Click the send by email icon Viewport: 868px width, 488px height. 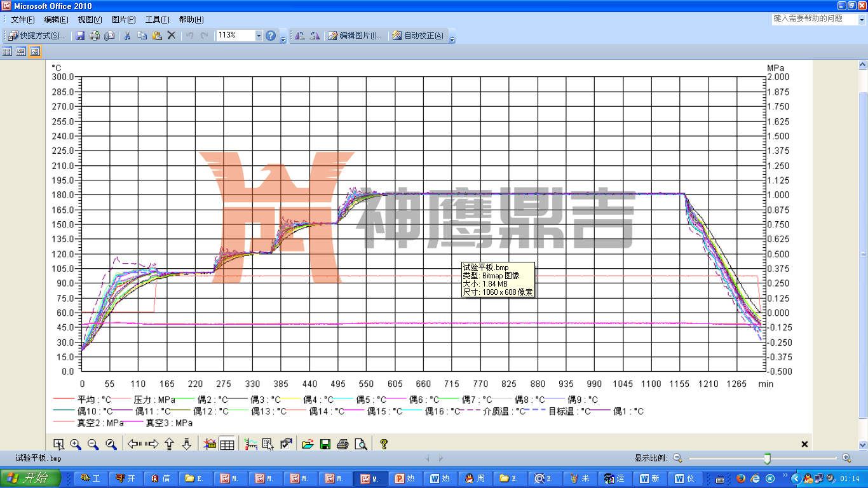109,36
